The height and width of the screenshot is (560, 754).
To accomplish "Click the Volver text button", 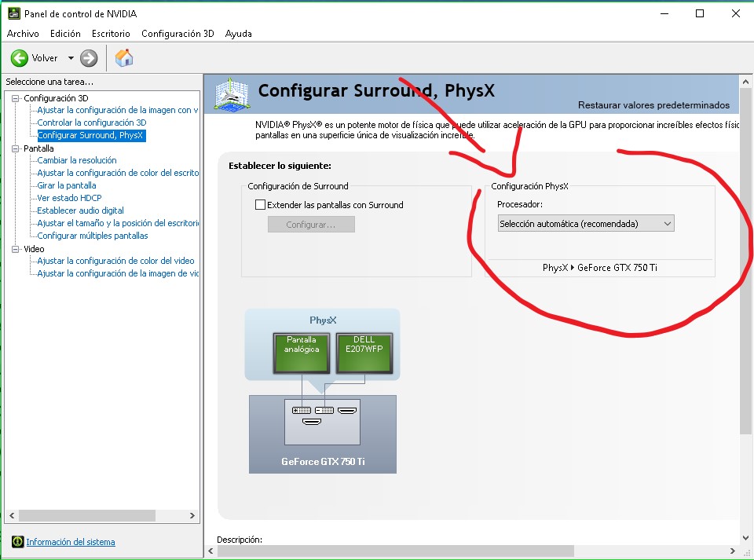I will (45, 58).
